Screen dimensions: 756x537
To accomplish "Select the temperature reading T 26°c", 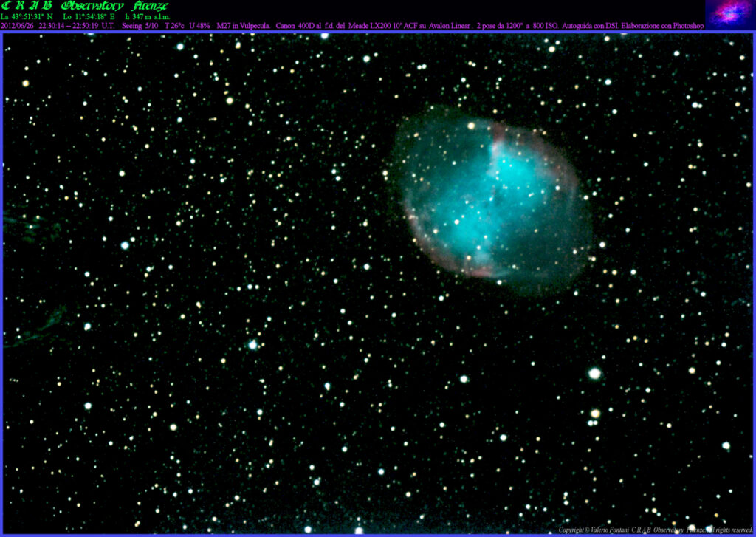I will pos(175,24).
